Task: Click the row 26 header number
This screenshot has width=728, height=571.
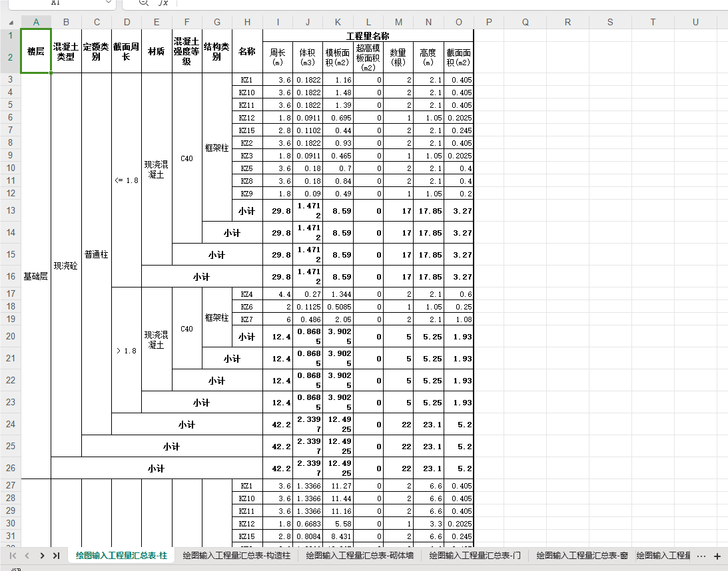Action: tap(11, 468)
